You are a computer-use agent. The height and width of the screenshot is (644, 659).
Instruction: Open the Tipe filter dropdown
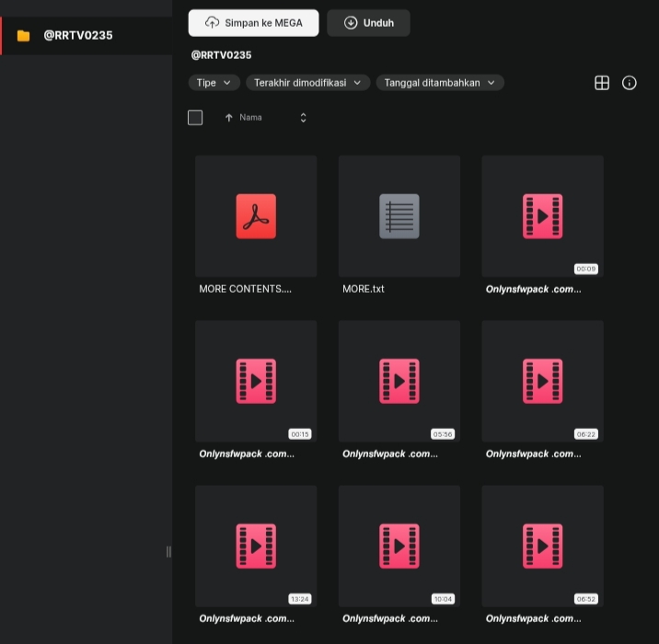click(x=214, y=83)
